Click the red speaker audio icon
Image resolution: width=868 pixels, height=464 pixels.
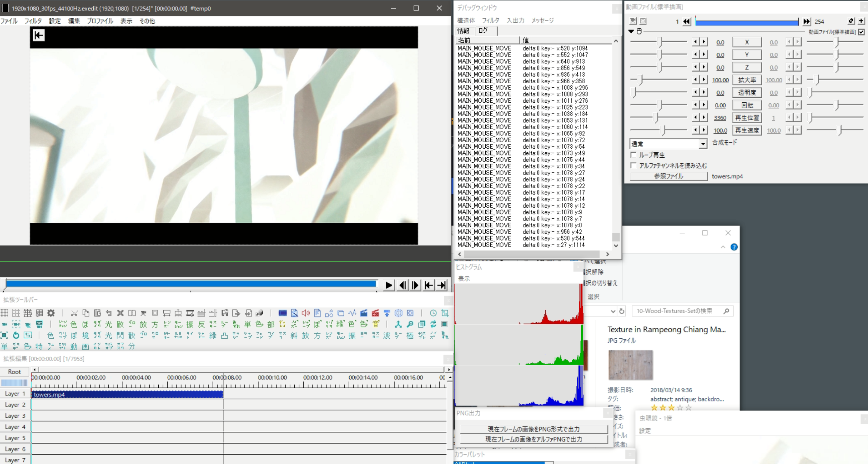tap(305, 313)
